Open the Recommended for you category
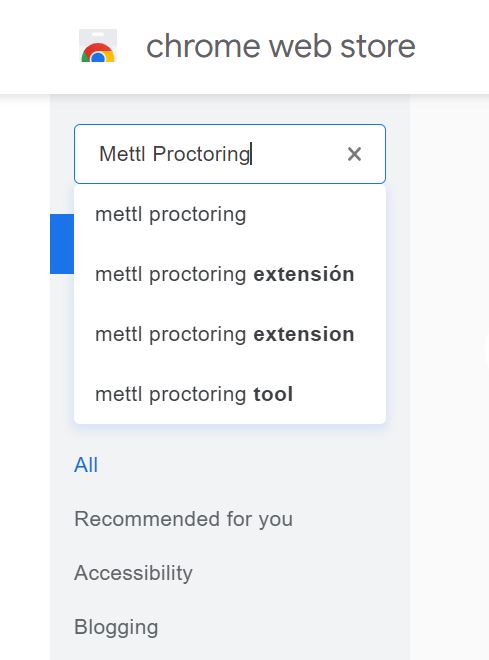 point(183,519)
